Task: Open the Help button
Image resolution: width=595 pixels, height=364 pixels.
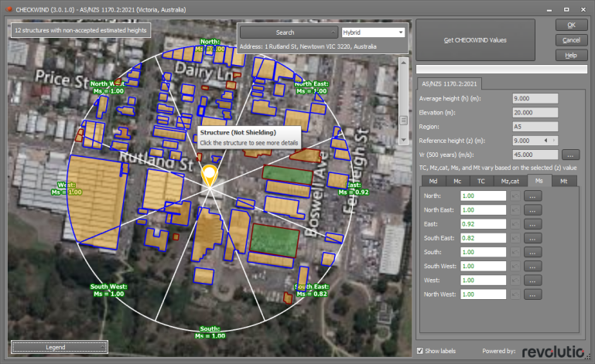Action: 572,56
